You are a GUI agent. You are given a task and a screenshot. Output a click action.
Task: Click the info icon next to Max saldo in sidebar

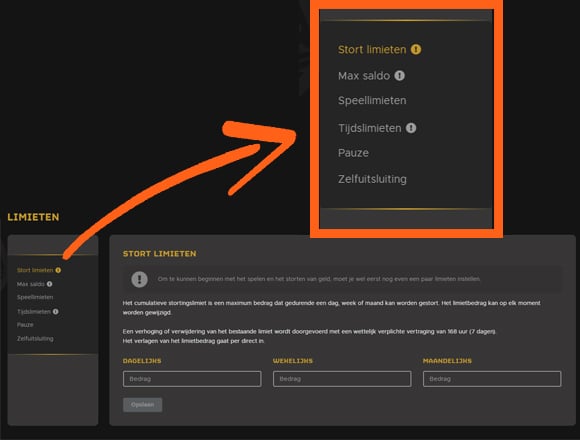(x=49, y=284)
